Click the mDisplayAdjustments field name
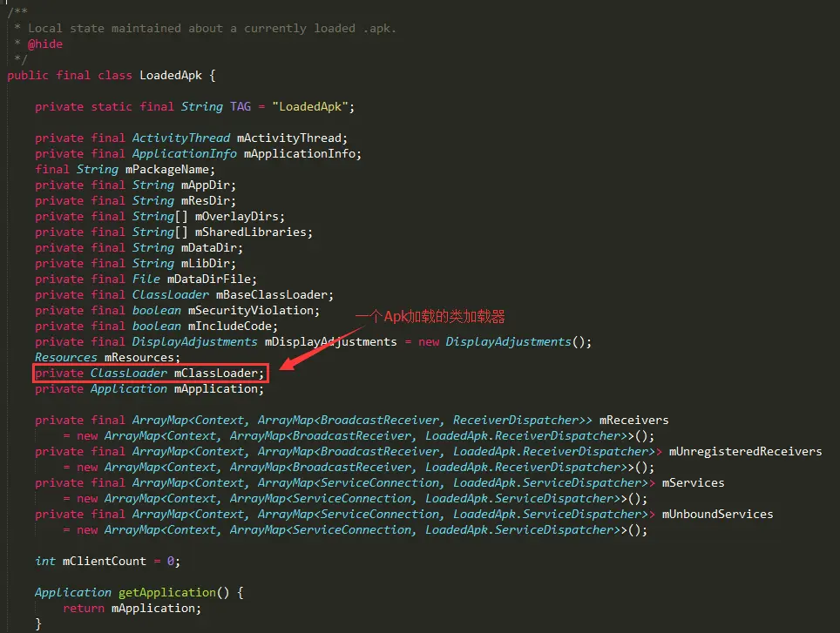Image resolution: width=840 pixels, height=633 pixels. tap(330, 341)
